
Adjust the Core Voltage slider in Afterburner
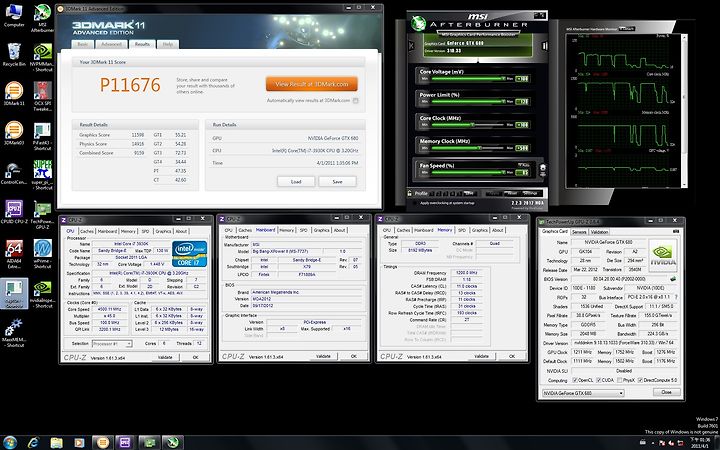pos(469,79)
